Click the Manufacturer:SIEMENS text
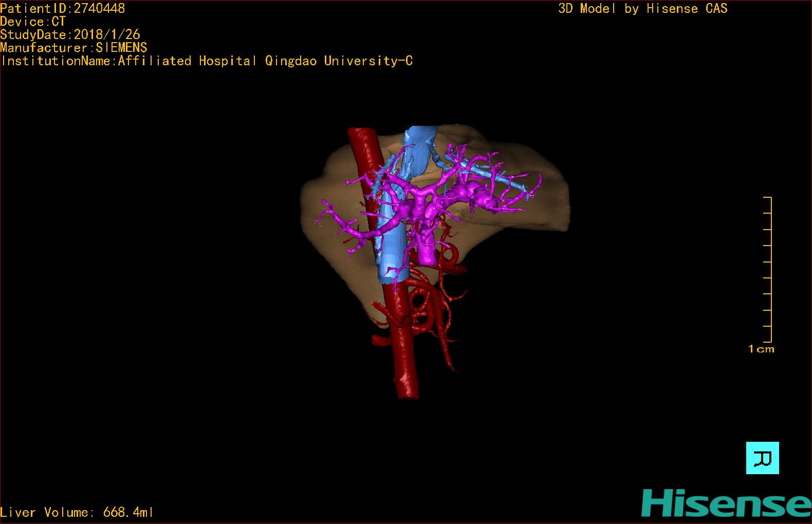812x524 pixels. click(x=74, y=48)
